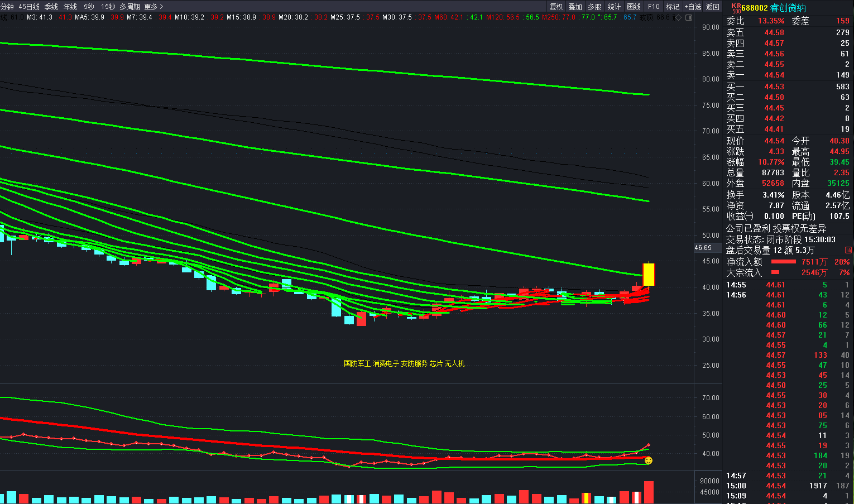Image resolution: width=854 pixels, height=504 pixels.
Task: Open the 统计 statistics tool
Action: tap(614, 7)
